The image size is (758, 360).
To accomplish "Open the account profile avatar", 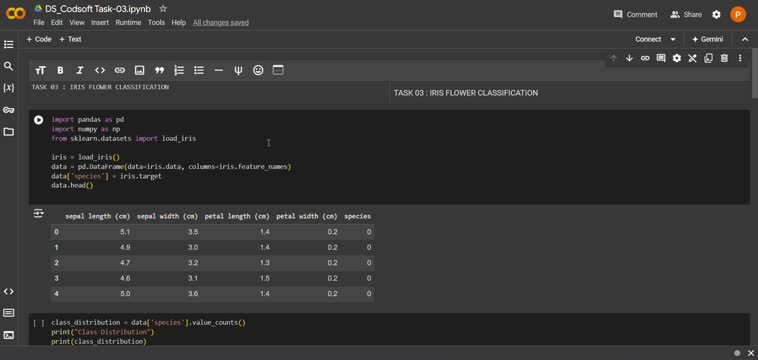I will click(738, 14).
